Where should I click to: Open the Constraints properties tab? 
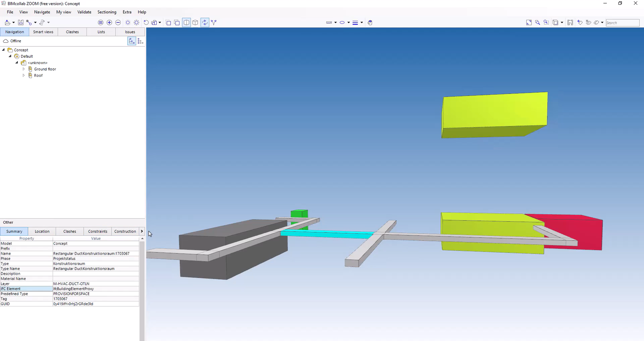point(98,231)
